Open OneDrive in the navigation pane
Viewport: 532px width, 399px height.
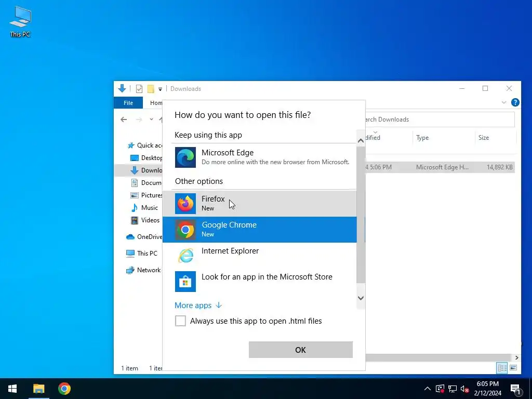(x=144, y=237)
